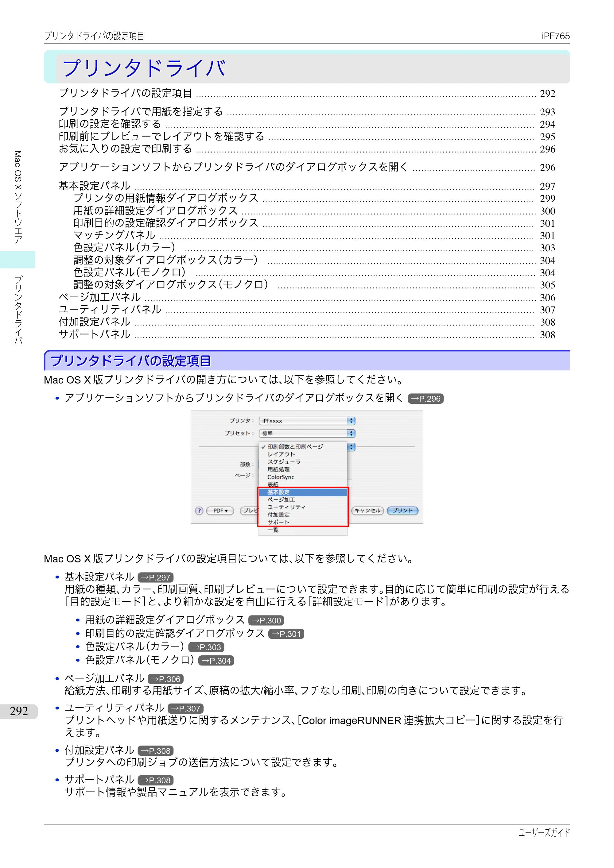The height and width of the screenshot is (868, 614).
Task: Follow the →P.304 badge for 色設定パネル(モノクロ)
Action: tap(216, 661)
